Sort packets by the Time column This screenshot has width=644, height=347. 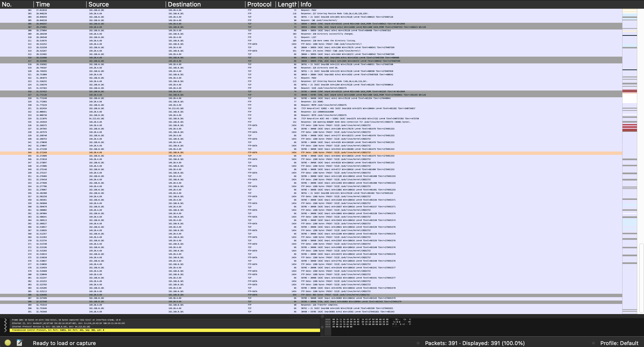click(43, 4)
